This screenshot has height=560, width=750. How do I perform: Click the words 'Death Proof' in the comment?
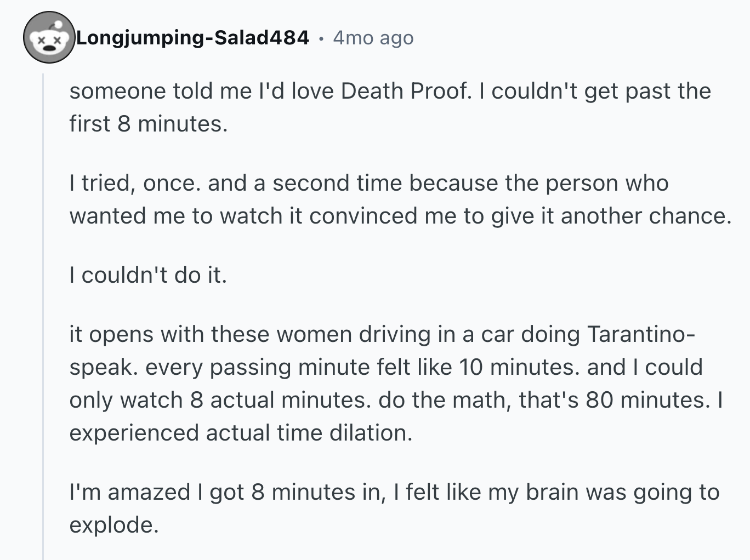coord(405,90)
